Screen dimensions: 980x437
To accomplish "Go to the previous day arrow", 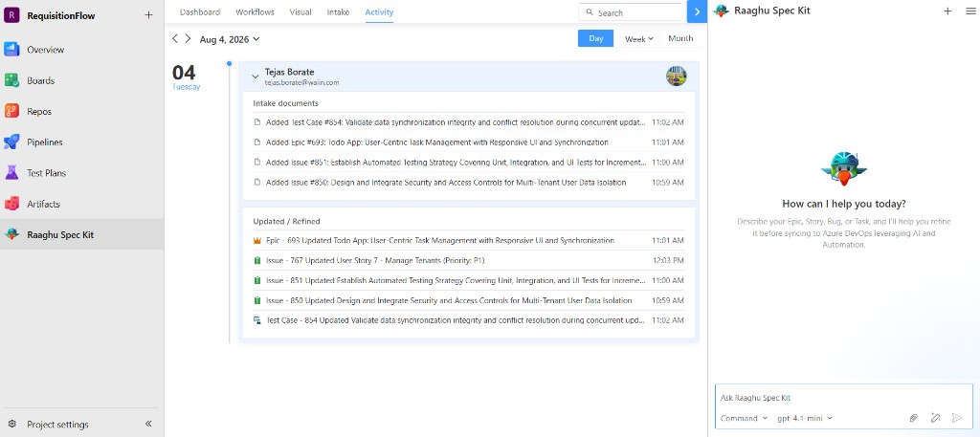I will pos(175,38).
